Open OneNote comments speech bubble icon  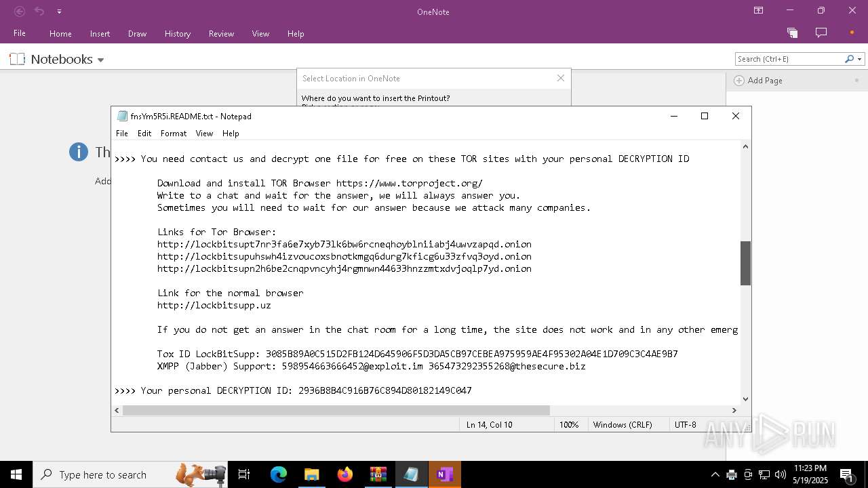pyautogui.click(x=821, y=33)
